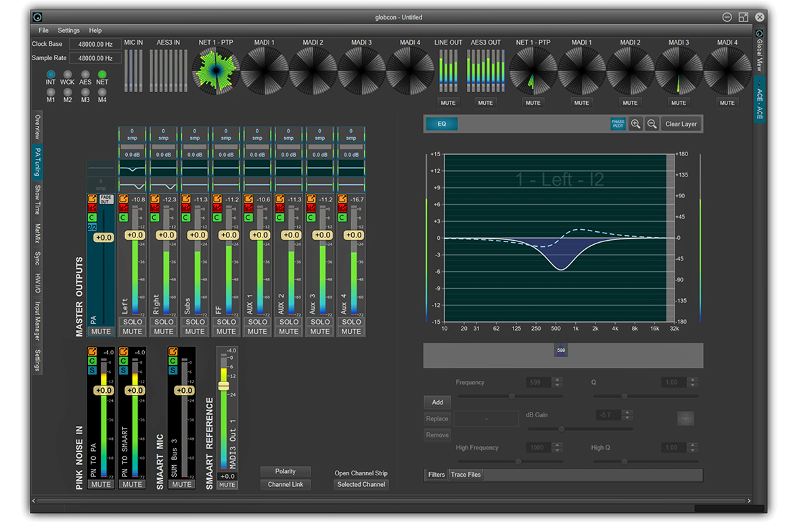The width and height of the screenshot is (812, 522).
Task: Click red analyzer icon on Aux 3 channel
Action: click(x=311, y=208)
